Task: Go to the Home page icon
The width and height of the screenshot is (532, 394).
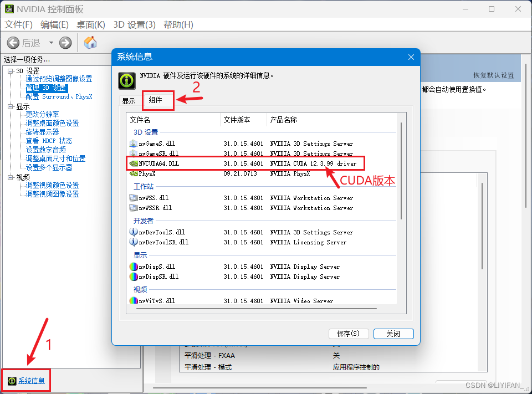Action: (90, 43)
